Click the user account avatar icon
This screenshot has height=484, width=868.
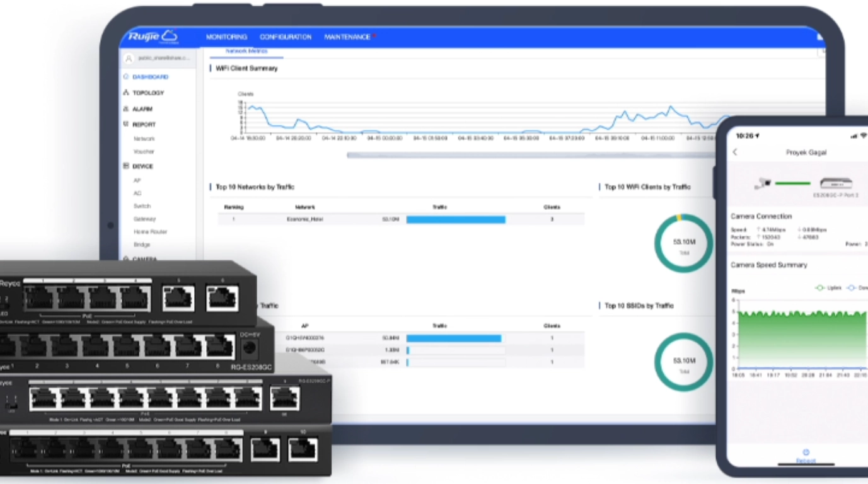[129, 58]
